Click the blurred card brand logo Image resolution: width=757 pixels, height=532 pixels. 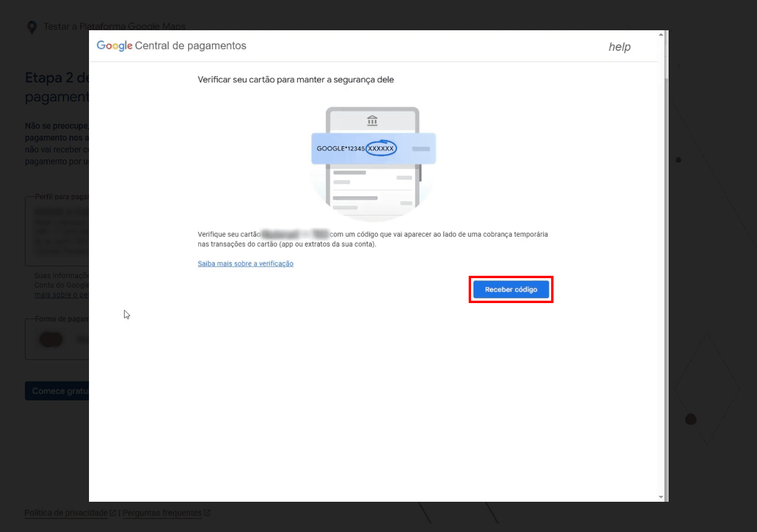point(50,339)
